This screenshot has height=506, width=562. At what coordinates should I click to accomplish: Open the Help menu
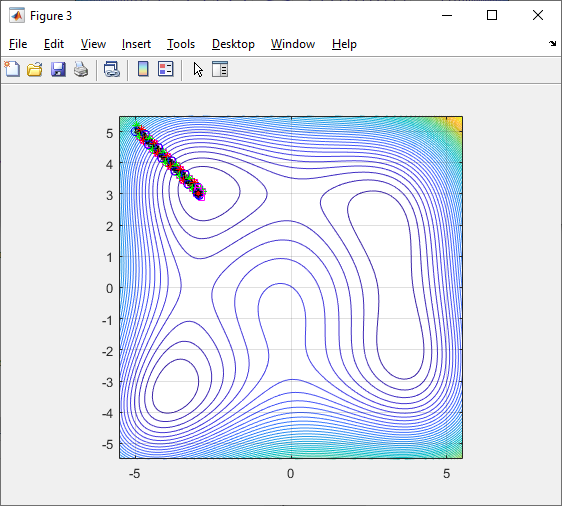point(344,44)
